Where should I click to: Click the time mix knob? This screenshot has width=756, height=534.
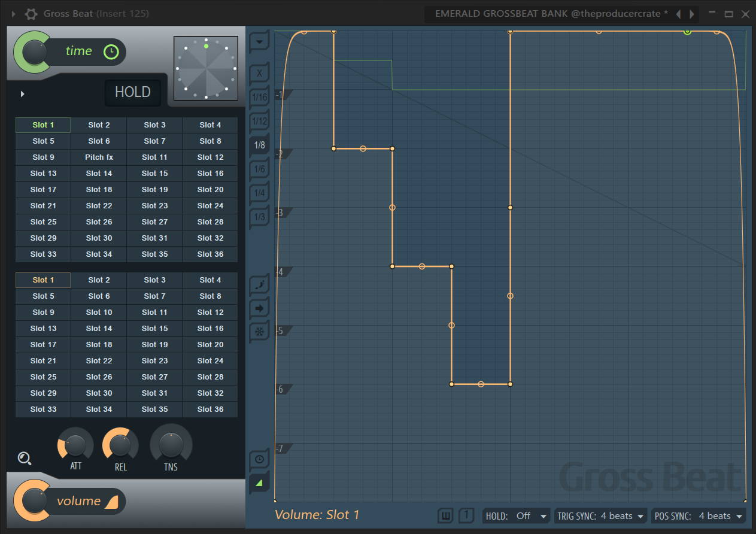tap(35, 52)
